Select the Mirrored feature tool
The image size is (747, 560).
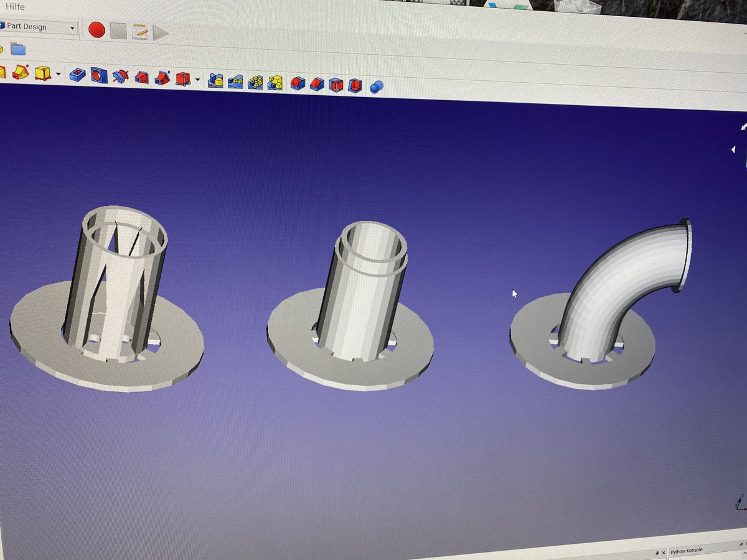216,81
